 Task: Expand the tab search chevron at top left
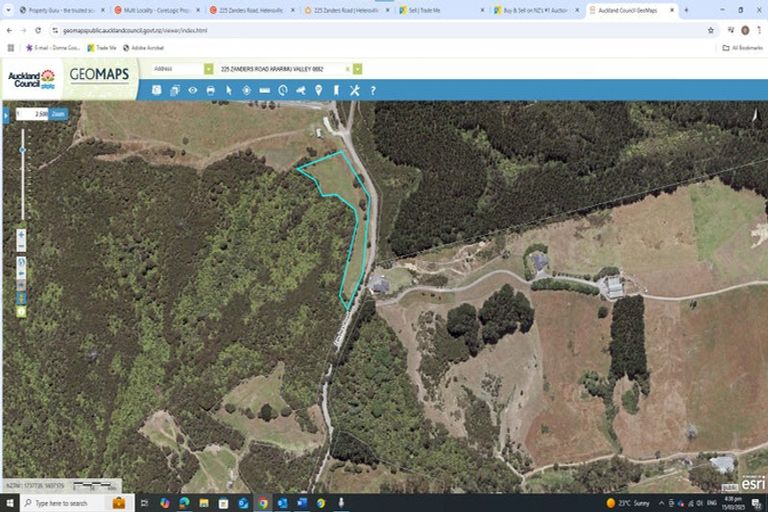8,10
